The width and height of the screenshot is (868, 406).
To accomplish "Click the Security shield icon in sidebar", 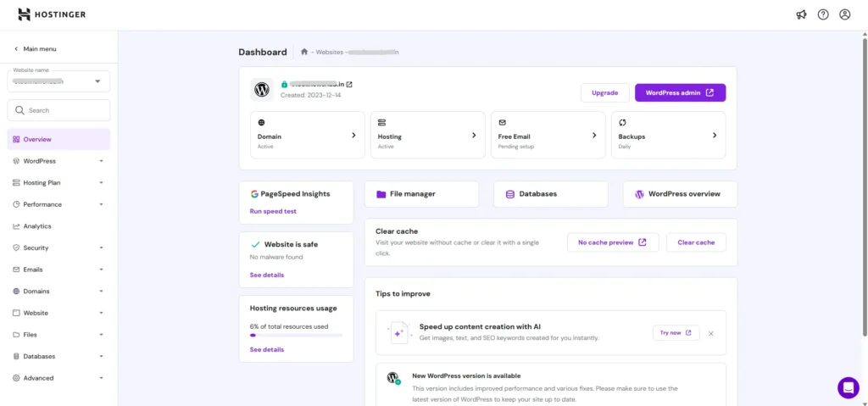I will pyautogui.click(x=16, y=247).
